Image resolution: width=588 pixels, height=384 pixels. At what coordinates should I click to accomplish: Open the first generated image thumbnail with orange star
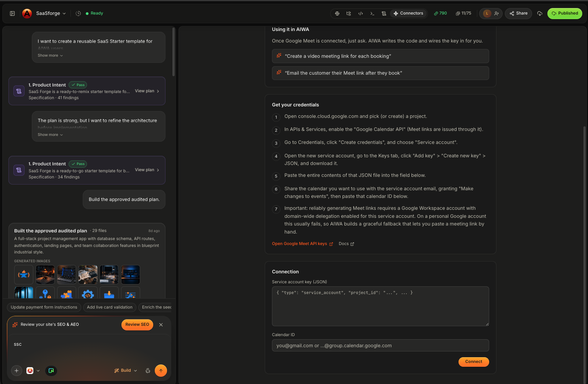[24, 275]
